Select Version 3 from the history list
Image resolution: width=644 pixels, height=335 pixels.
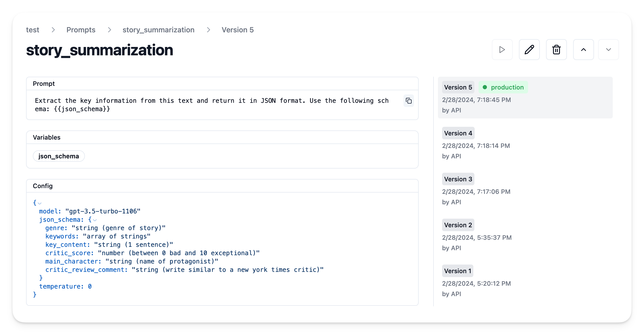pyautogui.click(x=458, y=179)
